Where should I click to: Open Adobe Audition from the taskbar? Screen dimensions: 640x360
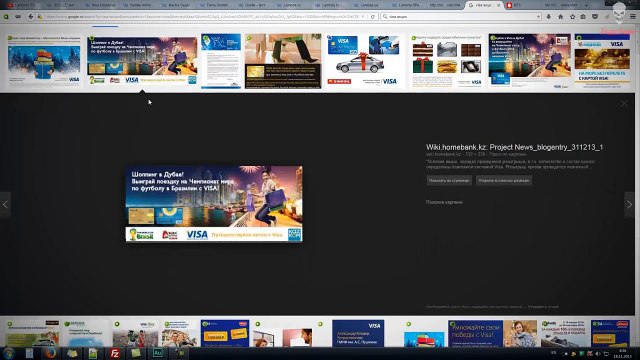158,353
